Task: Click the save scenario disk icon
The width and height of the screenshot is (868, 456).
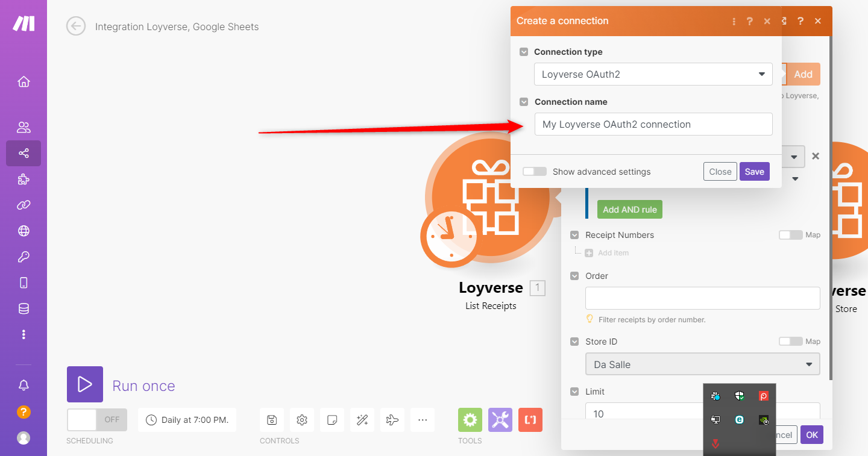Action: [x=272, y=420]
